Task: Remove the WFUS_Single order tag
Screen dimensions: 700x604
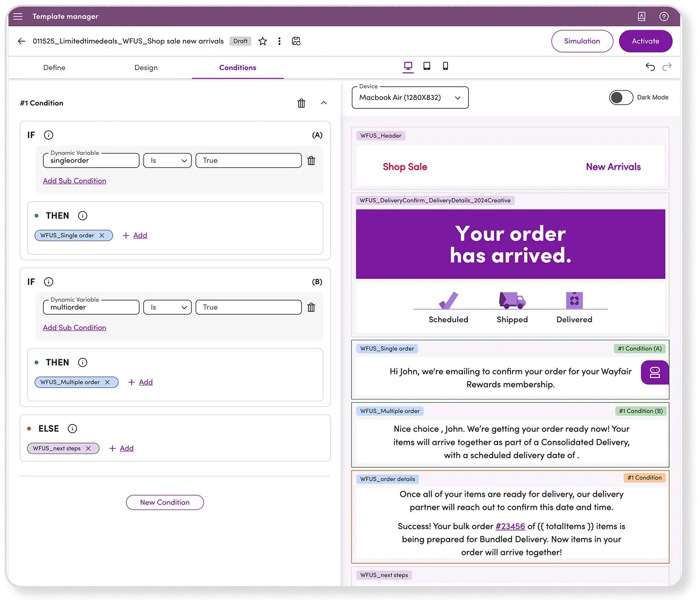Action: (102, 236)
